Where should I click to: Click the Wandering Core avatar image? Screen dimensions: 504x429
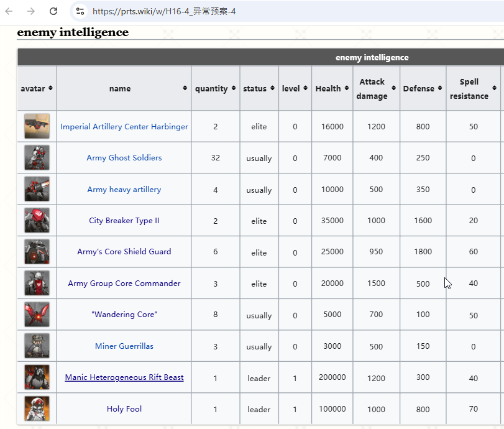coord(37,315)
